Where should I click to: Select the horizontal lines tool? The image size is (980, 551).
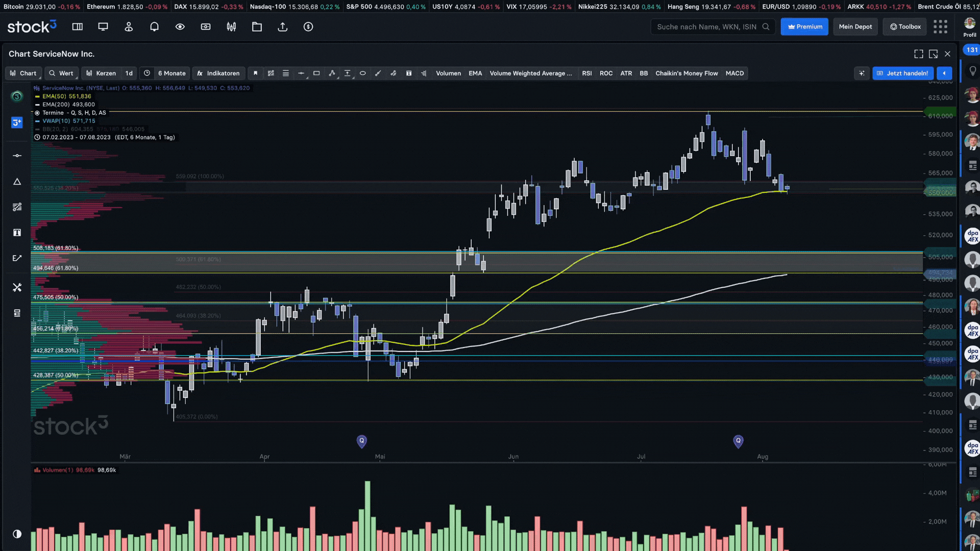click(x=286, y=73)
